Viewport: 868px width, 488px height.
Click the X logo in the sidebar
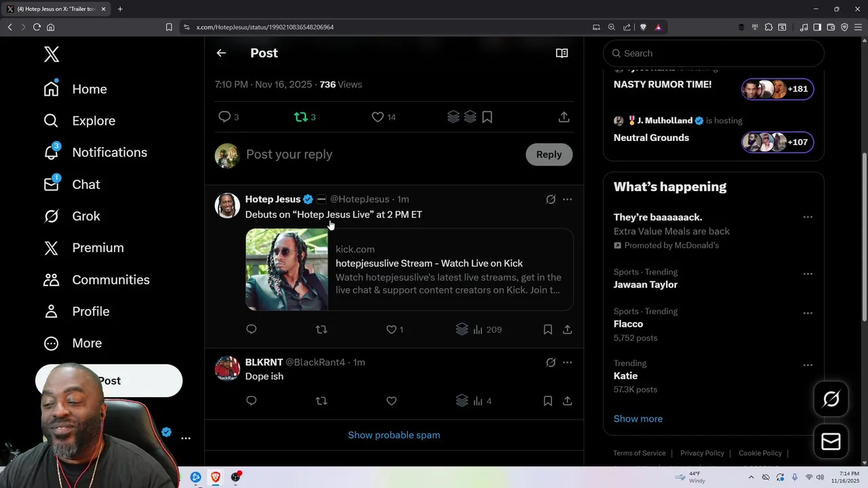click(x=52, y=54)
